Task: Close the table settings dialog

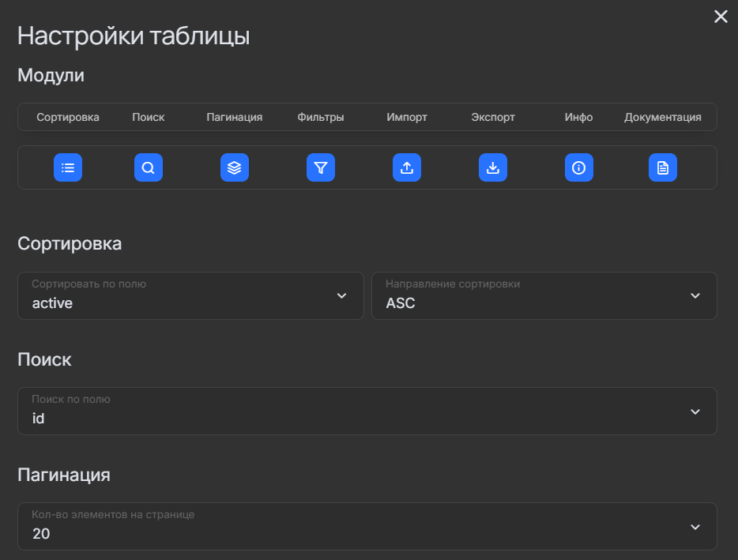Action: (x=721, y=17)
